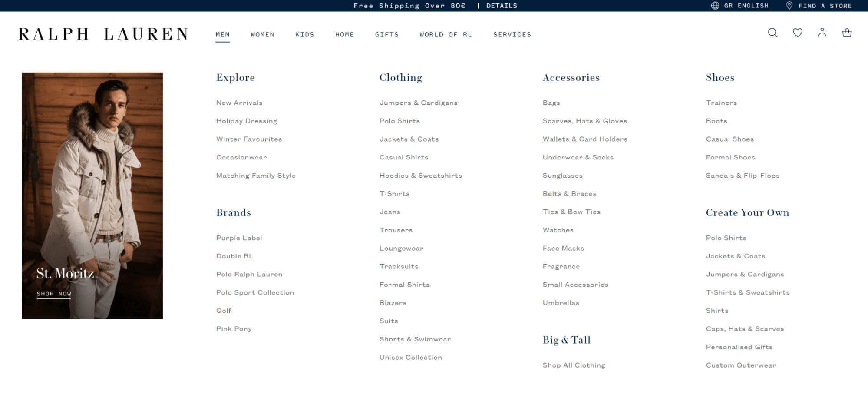The width and height of the screenshot is (868, 401).
Task: Open Trainers under Shoes
Action: (x=721, y=103)
